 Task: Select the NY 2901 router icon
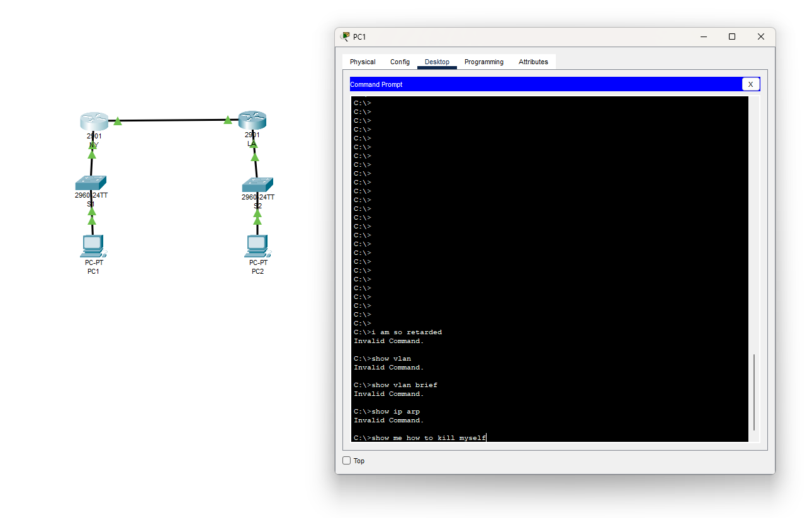click(94, 121)
